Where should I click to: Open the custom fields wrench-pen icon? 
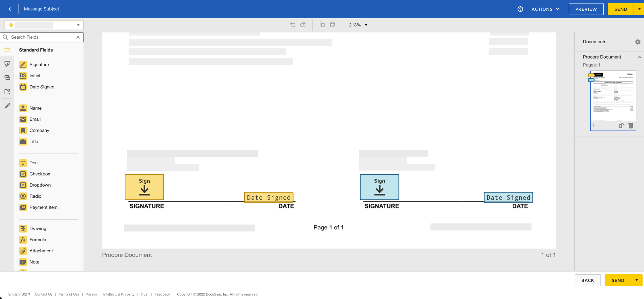7,64
